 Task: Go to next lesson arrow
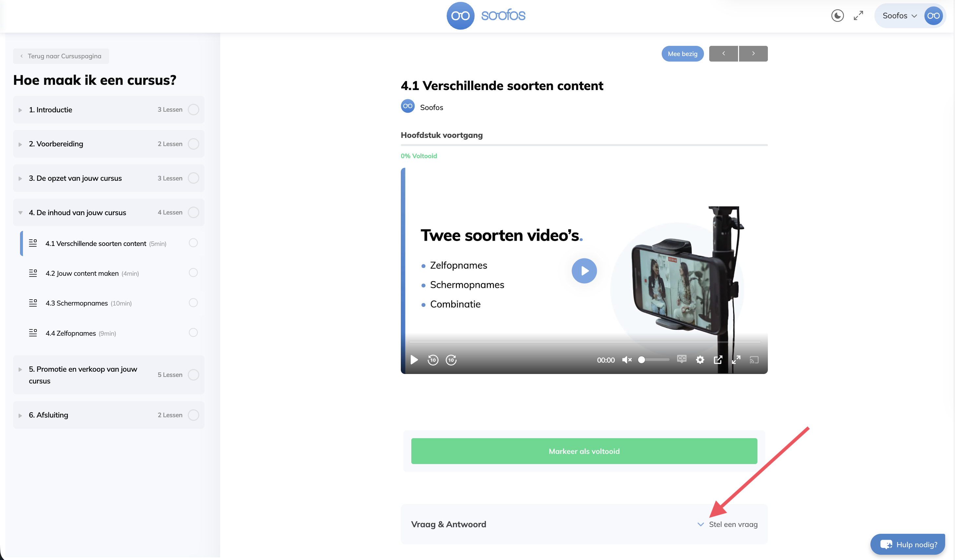tap(753, 53)
